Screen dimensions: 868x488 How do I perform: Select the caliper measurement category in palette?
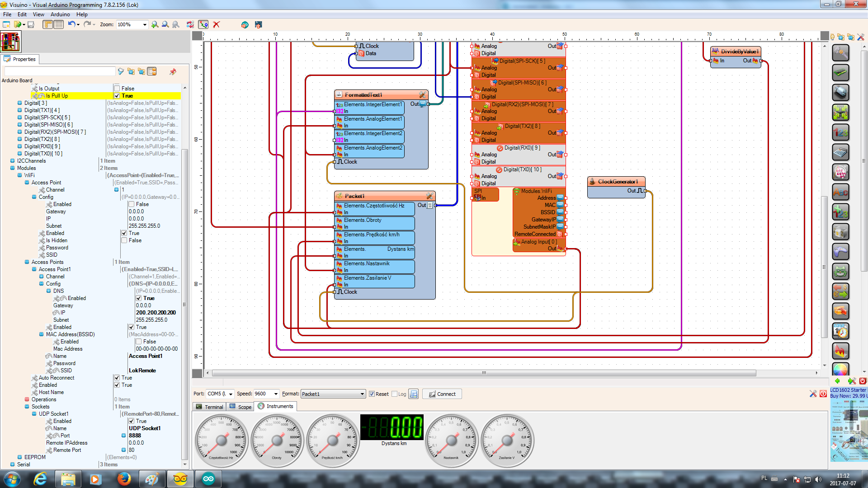click(840, 53)
